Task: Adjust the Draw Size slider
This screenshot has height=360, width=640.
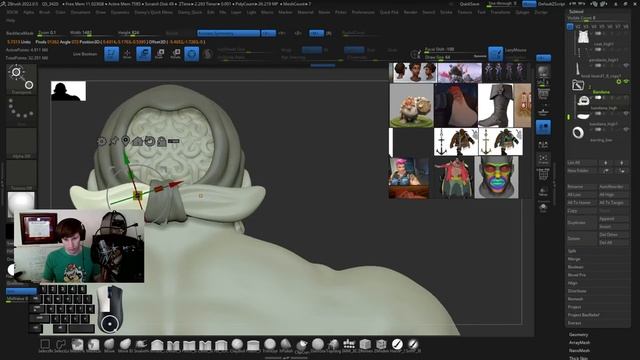Action: 455,58
